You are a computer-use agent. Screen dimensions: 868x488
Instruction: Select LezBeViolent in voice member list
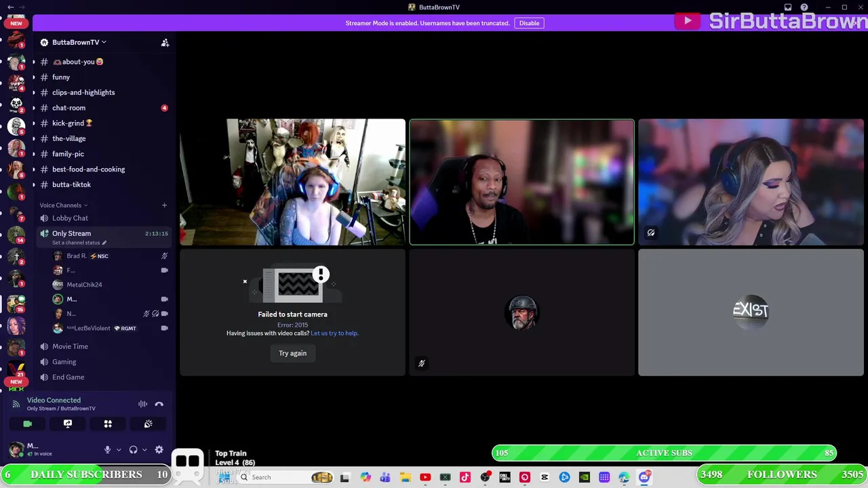[110, 328]
